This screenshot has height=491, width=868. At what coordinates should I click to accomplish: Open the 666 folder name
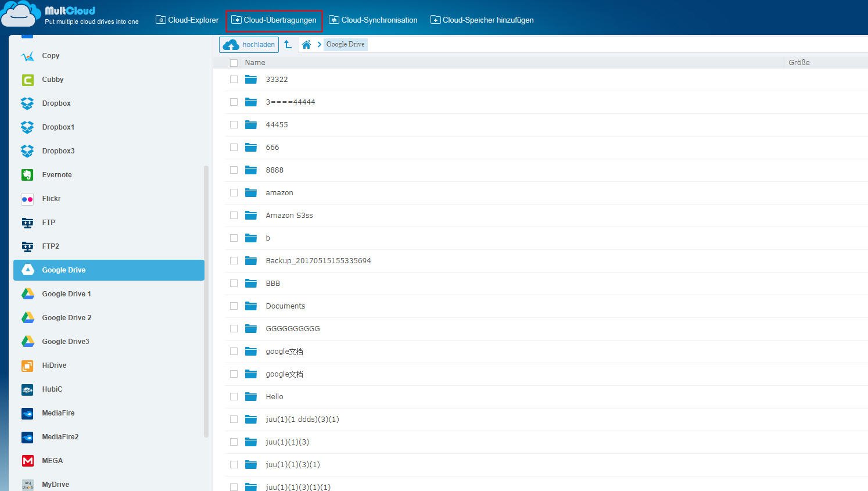(272, 147)
